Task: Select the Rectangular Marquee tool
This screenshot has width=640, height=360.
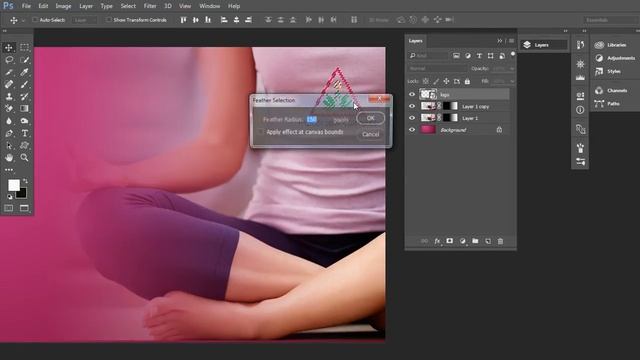Action: coord(24,47)
